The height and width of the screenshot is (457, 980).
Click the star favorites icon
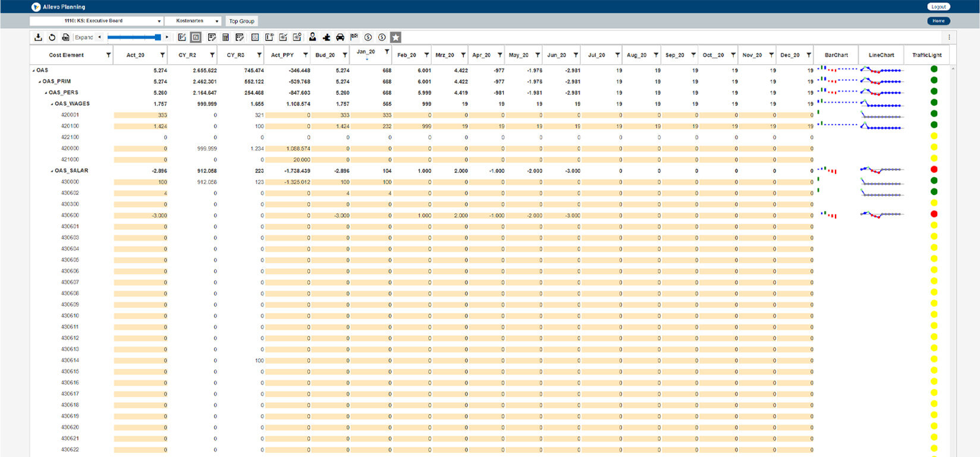(x=395, y=37)
